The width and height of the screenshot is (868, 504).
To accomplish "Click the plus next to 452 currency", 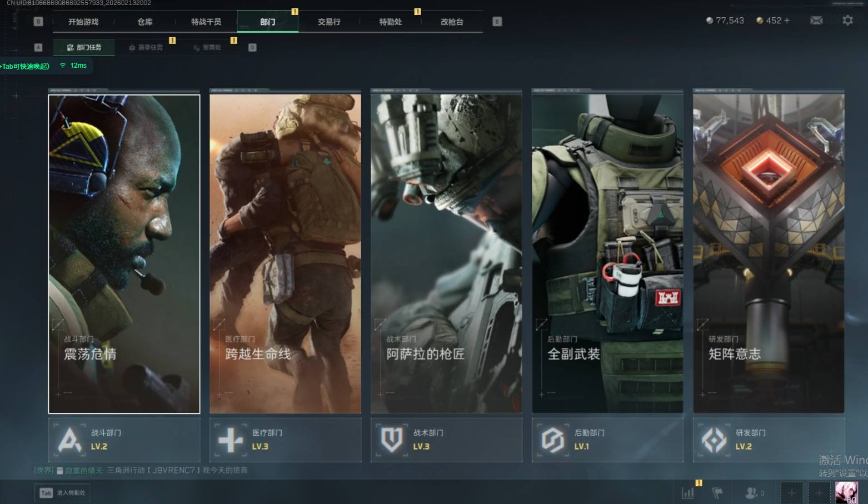I will [787, 21].
